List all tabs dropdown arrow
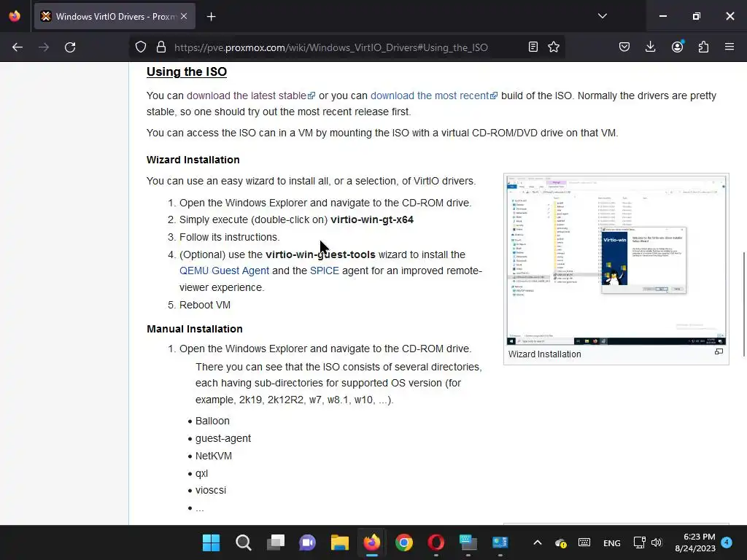Image resolution: width=747 pixels, height=560 pixels. [x=602, y=16]
